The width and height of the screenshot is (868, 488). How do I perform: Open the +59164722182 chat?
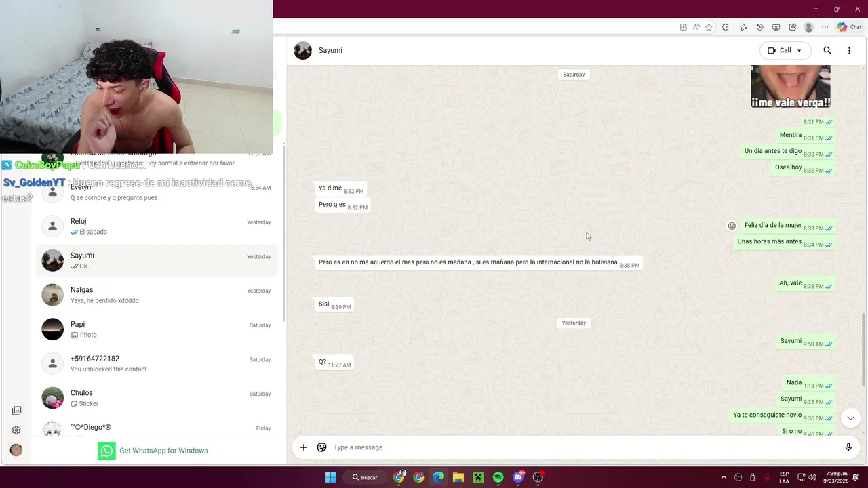coord(157,363)
